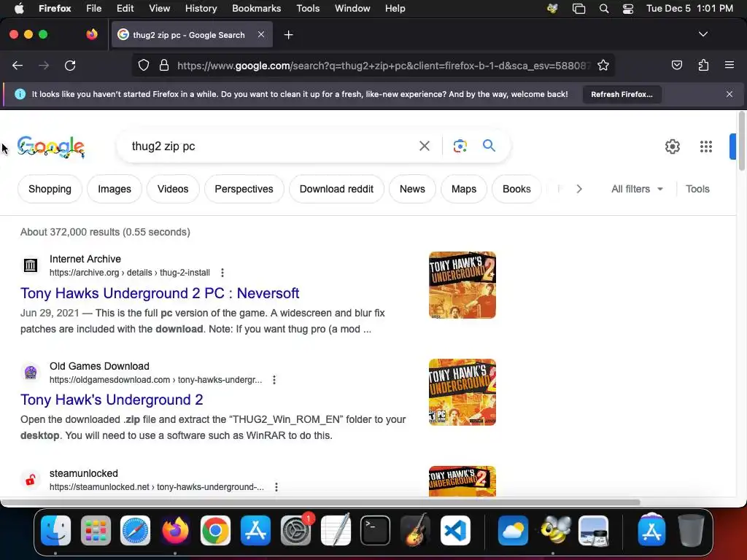Click the URL address bar field

tap(373, 65)
